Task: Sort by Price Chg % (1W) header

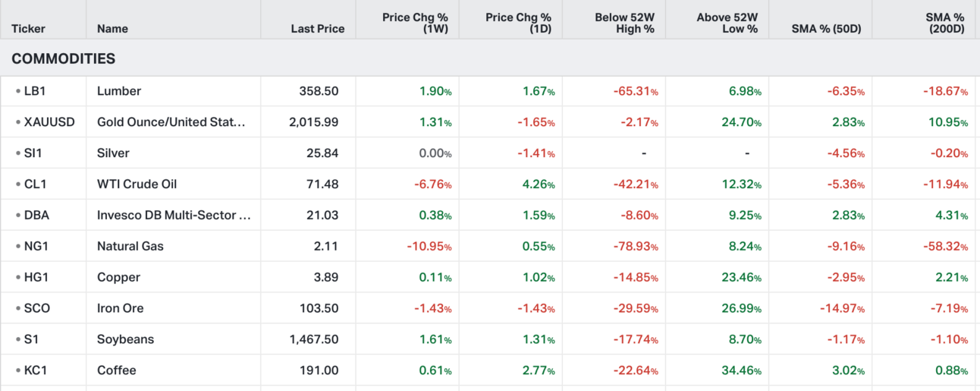Action: pyautogui.click(x=417, y=23)
